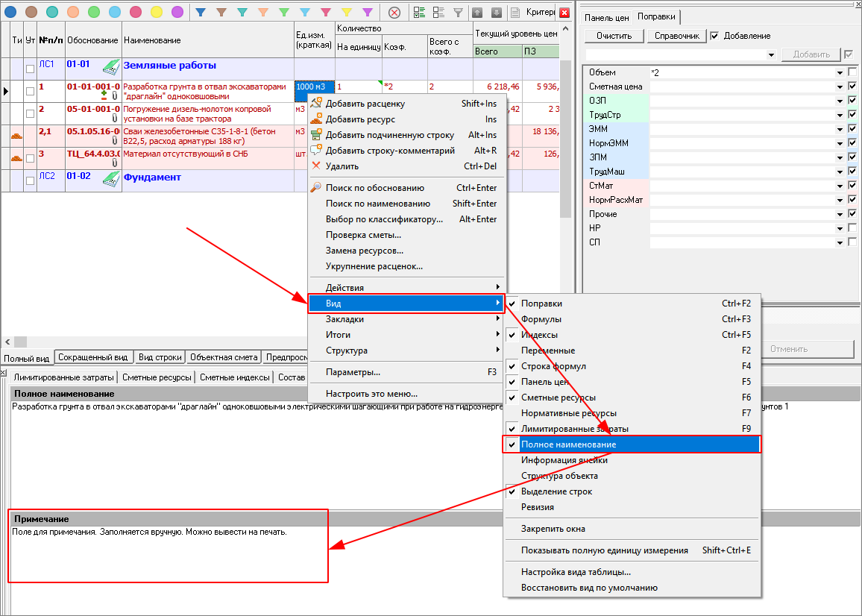
Task: Click the blue filter funnel icon
Action: click(201, 12)
